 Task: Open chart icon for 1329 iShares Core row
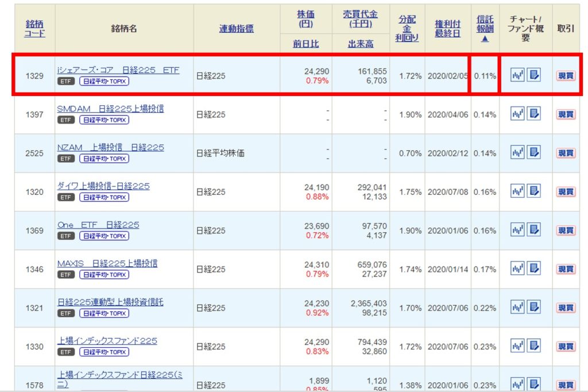click(517, 75)
